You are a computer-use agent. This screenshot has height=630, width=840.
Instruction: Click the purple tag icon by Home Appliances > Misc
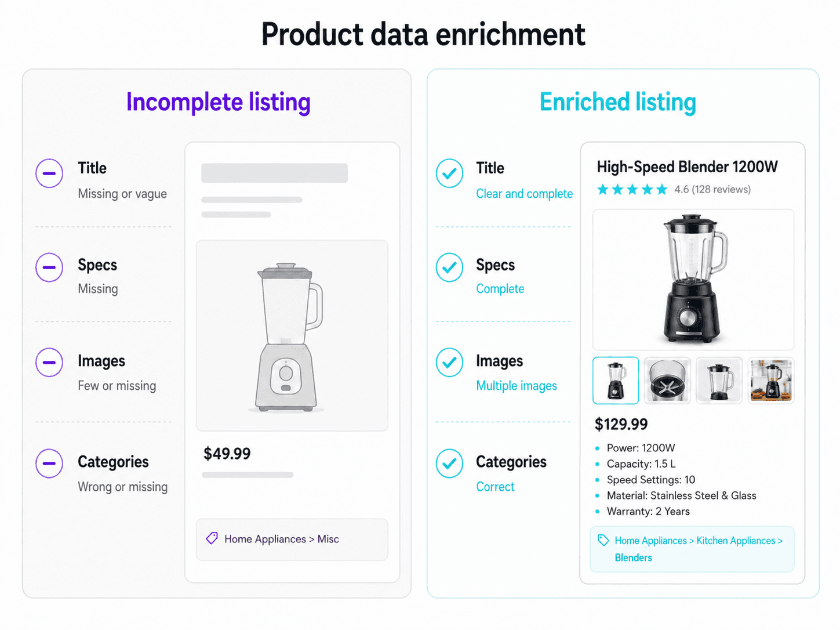point(212,539)
